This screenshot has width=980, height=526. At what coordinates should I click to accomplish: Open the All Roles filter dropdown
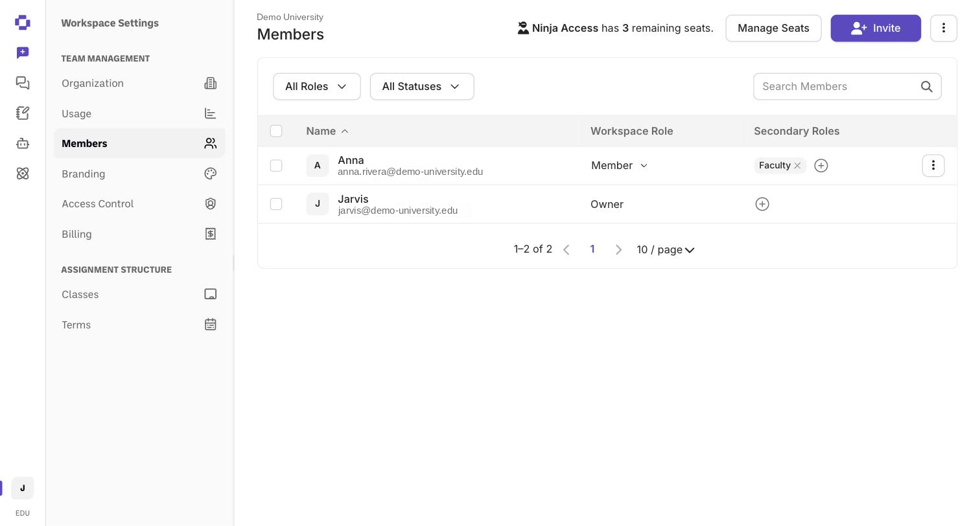317,87
